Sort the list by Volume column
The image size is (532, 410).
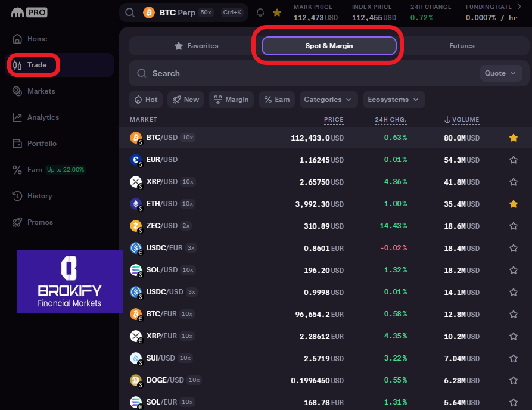pyautogui.click(x=465, y=120)
